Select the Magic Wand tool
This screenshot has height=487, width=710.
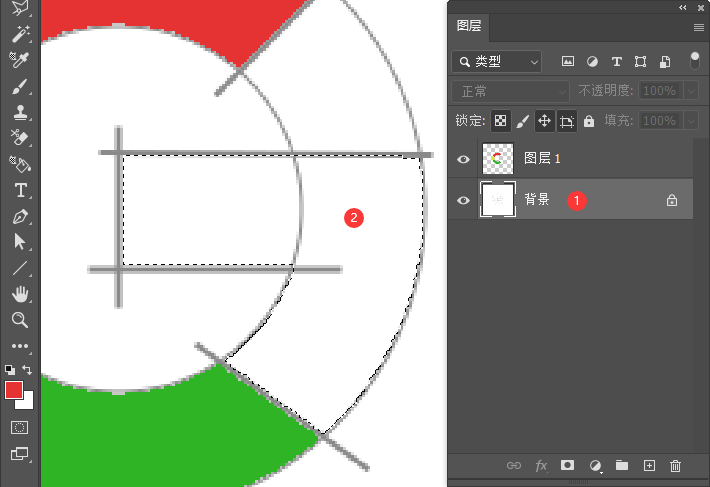pos(20,34)
